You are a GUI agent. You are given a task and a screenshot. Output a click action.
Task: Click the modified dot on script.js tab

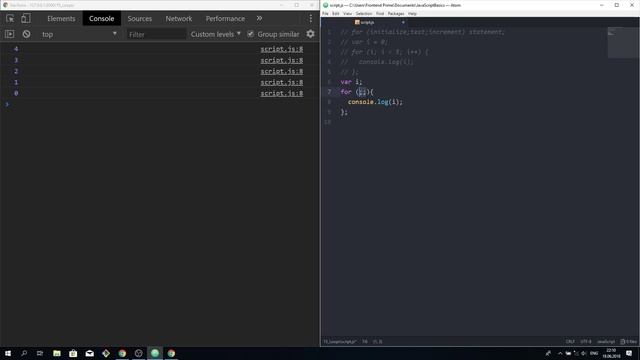pos(403,22)
